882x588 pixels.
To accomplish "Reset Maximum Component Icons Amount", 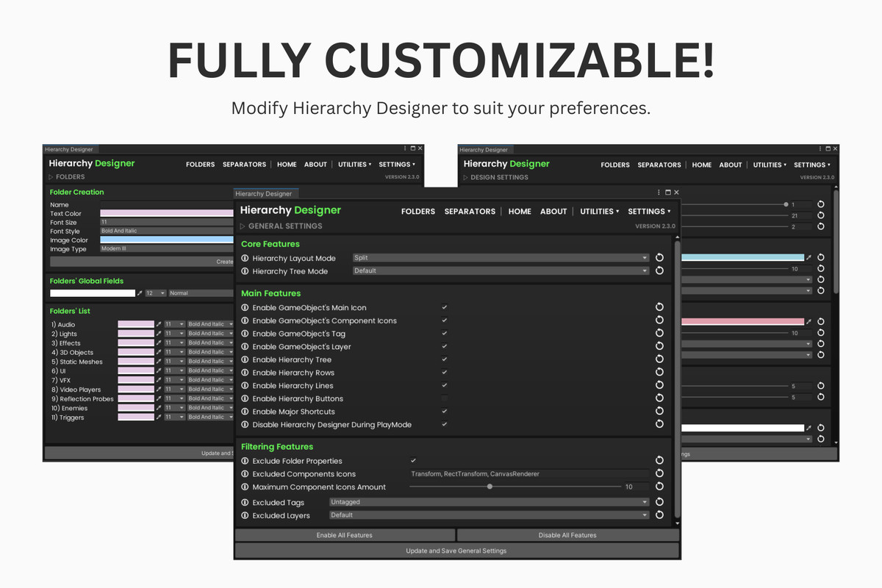I will tap(659, 487).
